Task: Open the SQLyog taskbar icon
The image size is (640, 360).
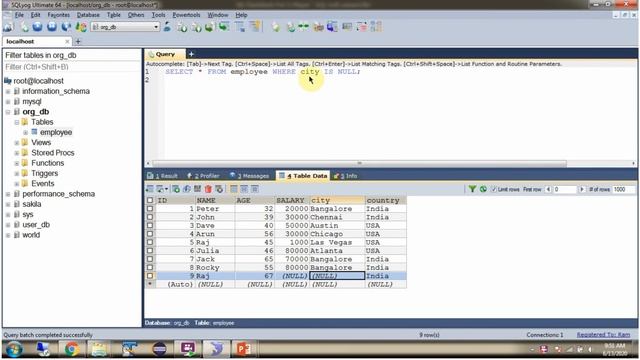Action: (x=216, y=349)
